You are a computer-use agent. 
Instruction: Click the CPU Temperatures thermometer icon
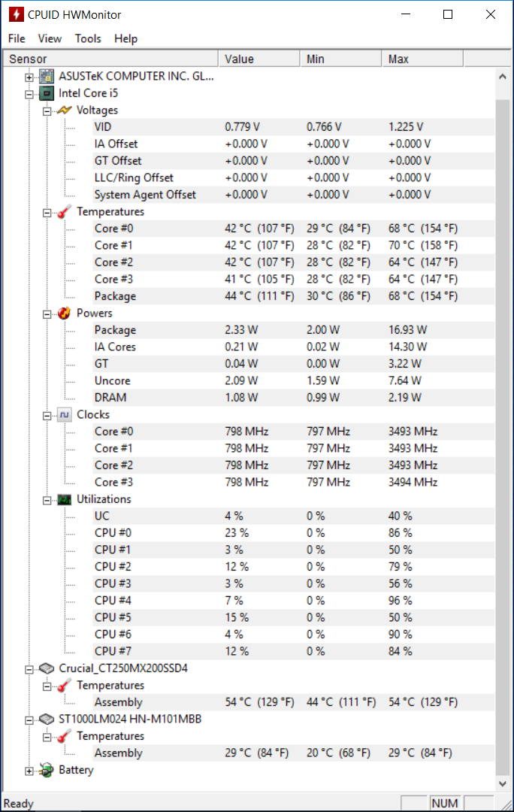[x=64, y=212]
